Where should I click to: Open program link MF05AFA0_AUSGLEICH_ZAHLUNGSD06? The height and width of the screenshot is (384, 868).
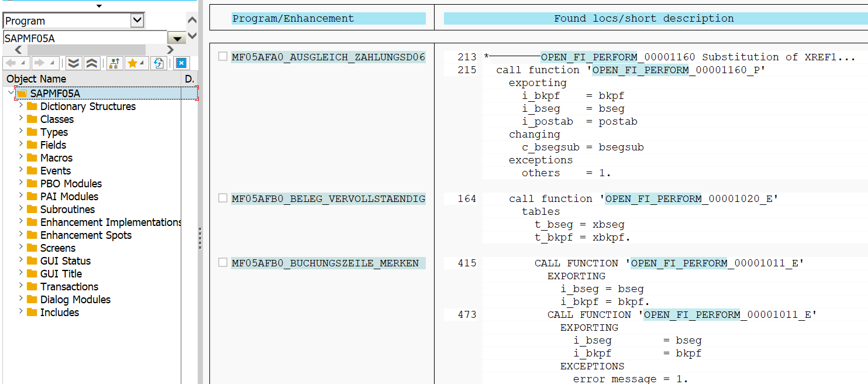328,57
